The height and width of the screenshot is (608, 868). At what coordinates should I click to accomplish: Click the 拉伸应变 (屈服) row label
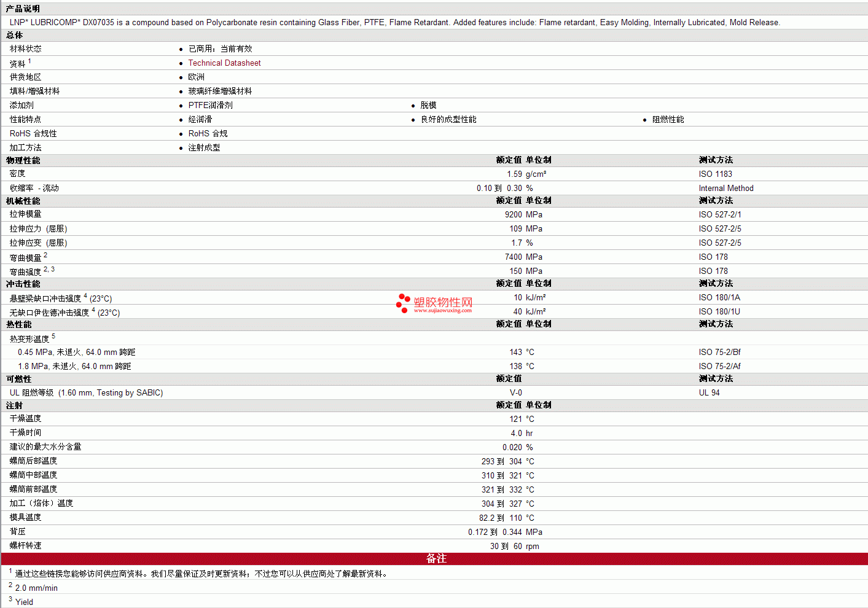pyautogui.click(x=39, y=243)
